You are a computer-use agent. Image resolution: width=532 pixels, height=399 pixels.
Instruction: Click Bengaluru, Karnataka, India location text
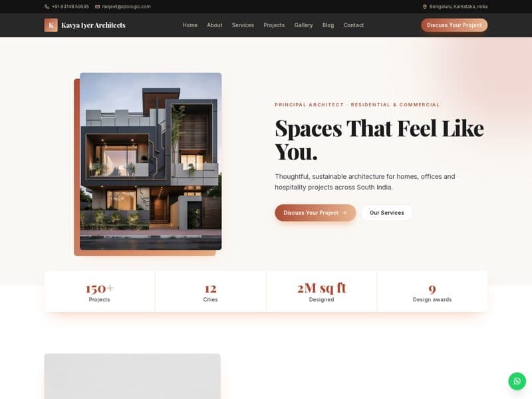(458, 7)
